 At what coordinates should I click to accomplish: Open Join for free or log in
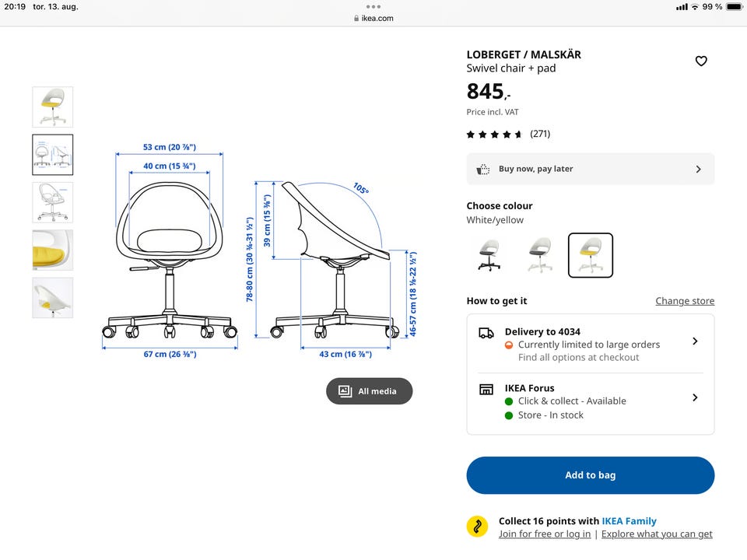[x=545, y=534]
